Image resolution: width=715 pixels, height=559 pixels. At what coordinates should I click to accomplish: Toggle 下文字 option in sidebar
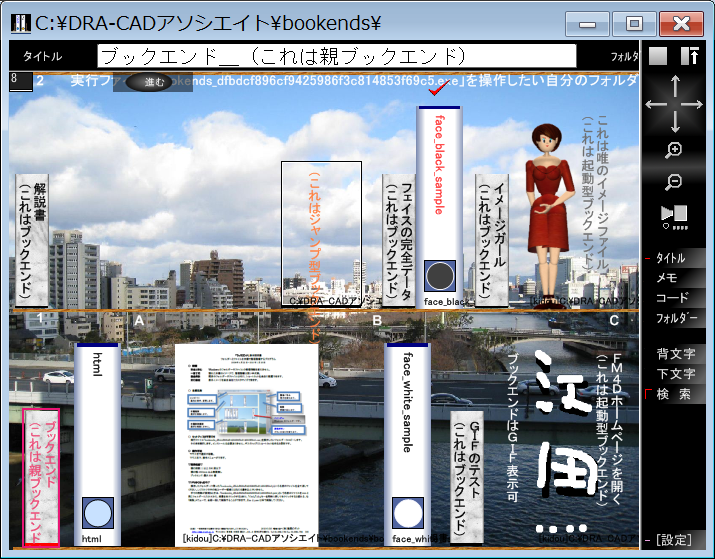pyautogui.click(x=676, y=373)
